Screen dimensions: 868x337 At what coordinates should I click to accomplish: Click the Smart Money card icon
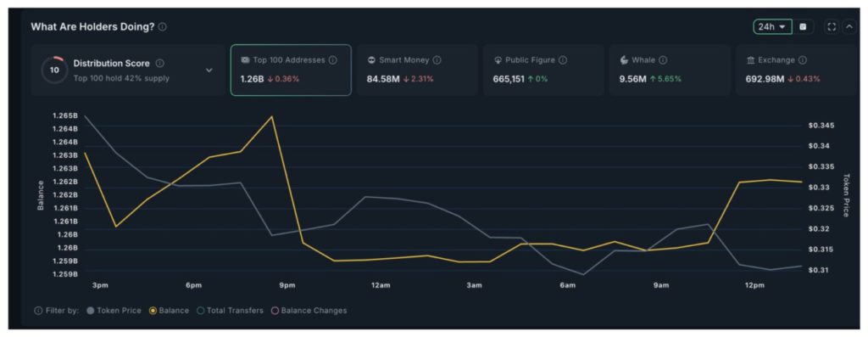(371, 60)
